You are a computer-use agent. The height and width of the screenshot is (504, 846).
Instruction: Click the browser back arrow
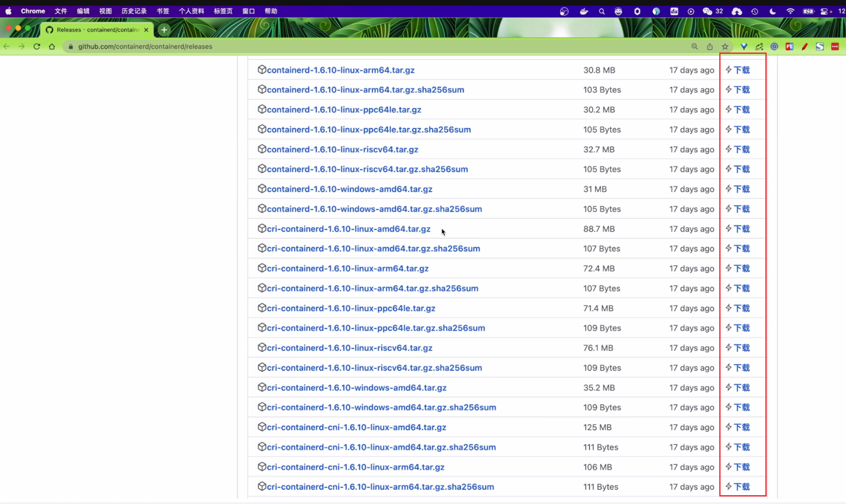6,46
